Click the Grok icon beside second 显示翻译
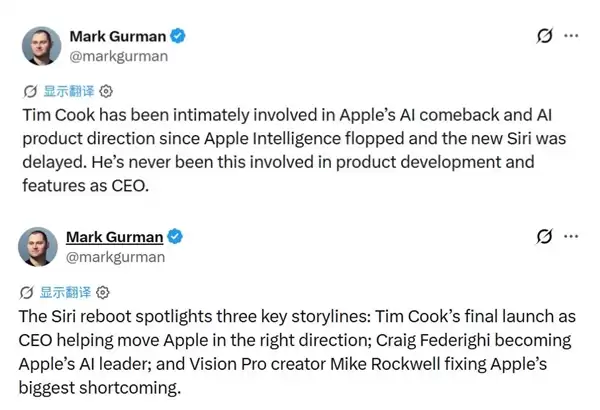Screen dimensions: 600x410 pos(26,292)
